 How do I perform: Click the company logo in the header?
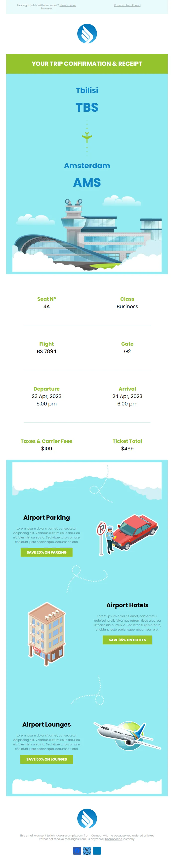(x=87, y=34)
